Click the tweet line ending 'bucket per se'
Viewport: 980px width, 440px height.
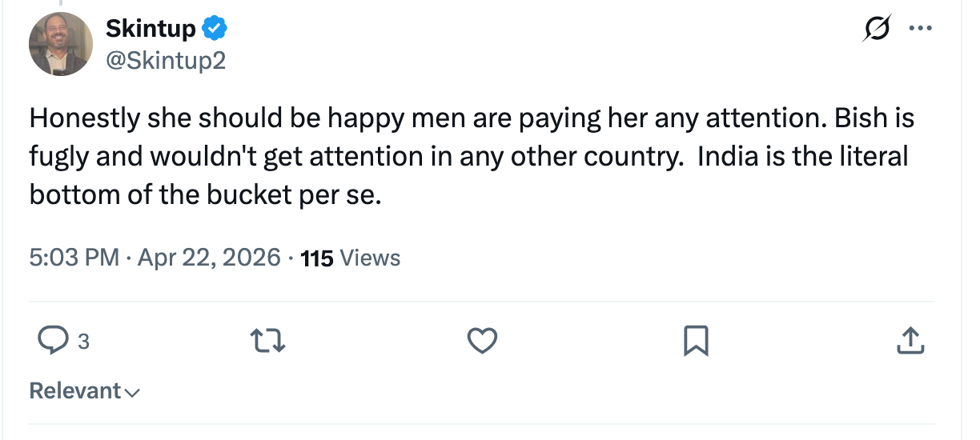(205, 194)
